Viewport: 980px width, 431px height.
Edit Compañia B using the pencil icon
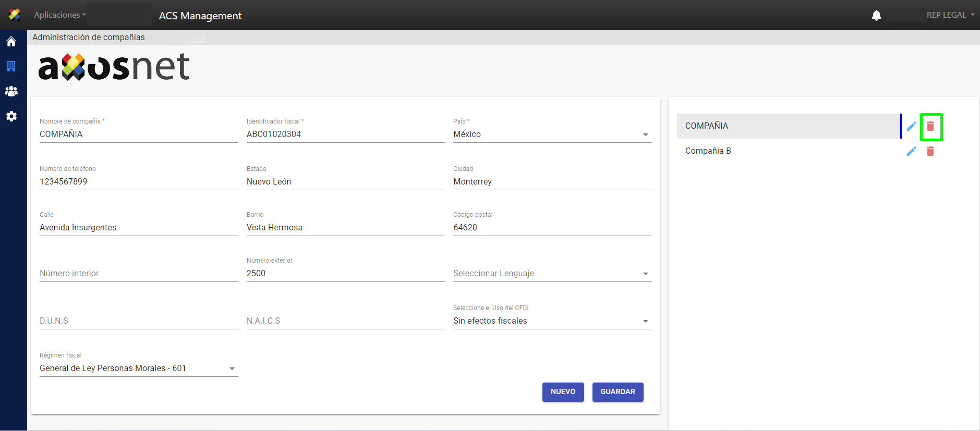tap(911, 151)
